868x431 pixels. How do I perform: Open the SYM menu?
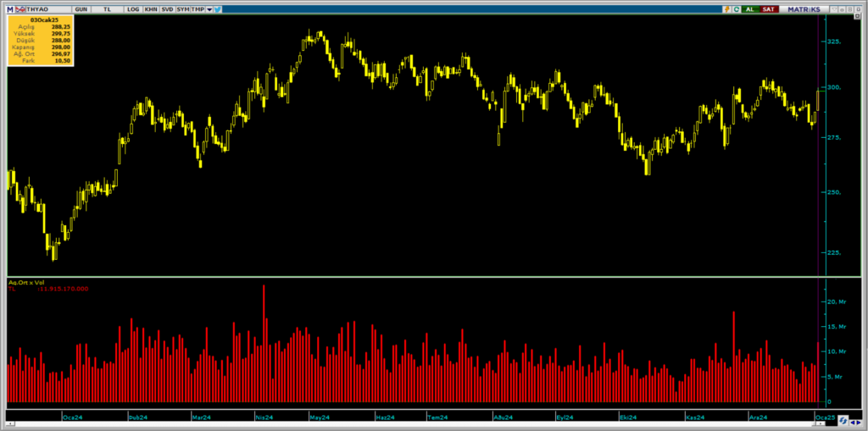pyautogui.click(x=182, y=8)
